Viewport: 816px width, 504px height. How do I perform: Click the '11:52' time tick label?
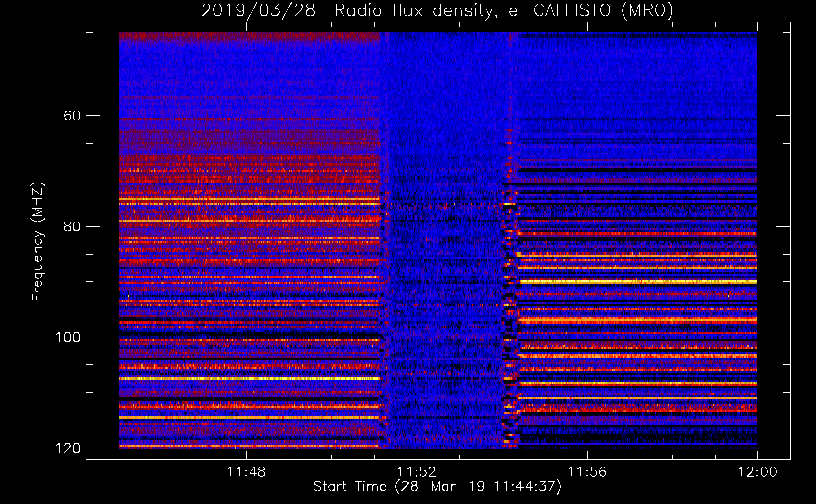click(x=417, y=472)
